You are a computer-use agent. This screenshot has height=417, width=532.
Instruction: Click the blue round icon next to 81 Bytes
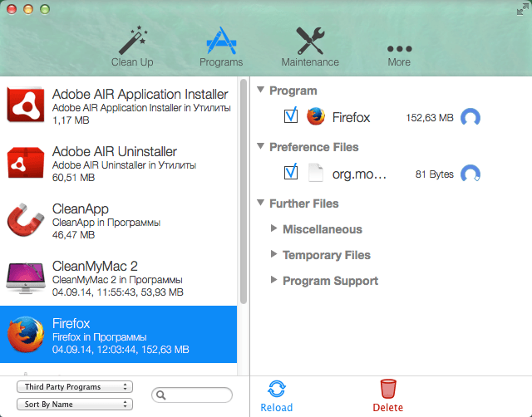(470, 174)
